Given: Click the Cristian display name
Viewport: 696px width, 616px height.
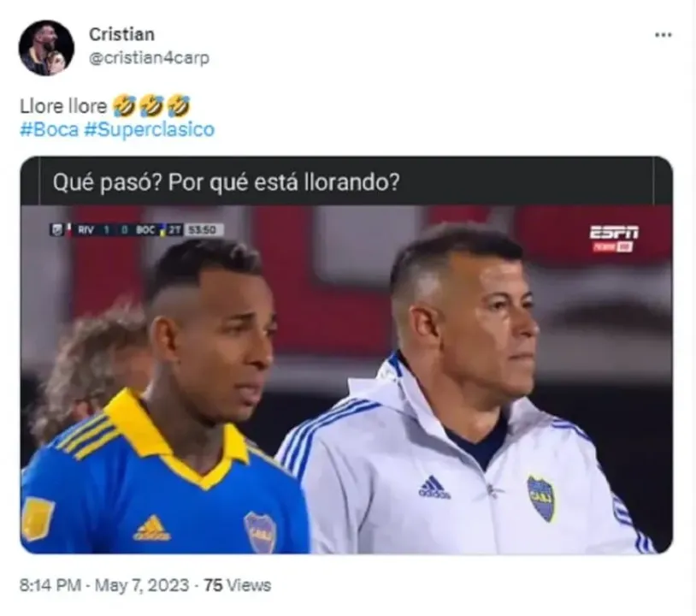Looking at the screenshot, I should pos(121,34).
